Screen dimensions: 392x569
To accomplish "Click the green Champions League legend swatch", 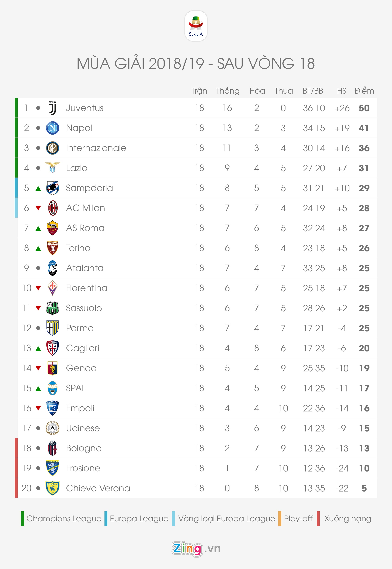I will (23, 519).
